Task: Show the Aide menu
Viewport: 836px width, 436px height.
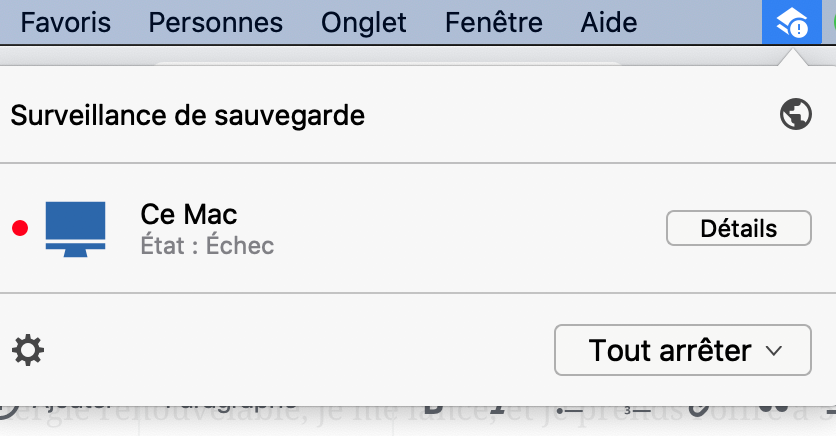Action: [x=609, y=22]
